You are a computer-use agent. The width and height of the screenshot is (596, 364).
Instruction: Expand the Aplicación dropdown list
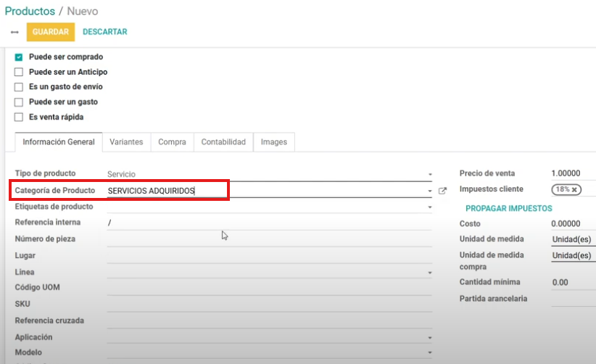[x=429, y=338]
